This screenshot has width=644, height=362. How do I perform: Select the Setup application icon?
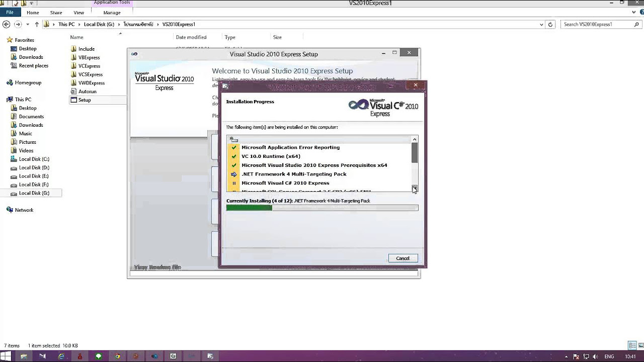[73, 100]
